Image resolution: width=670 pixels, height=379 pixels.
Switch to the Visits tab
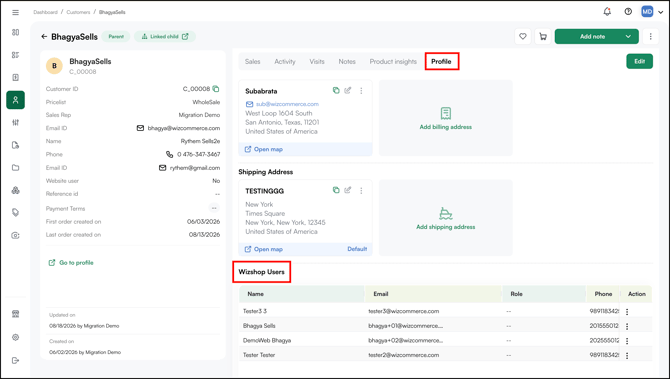(x=317, y=62)
